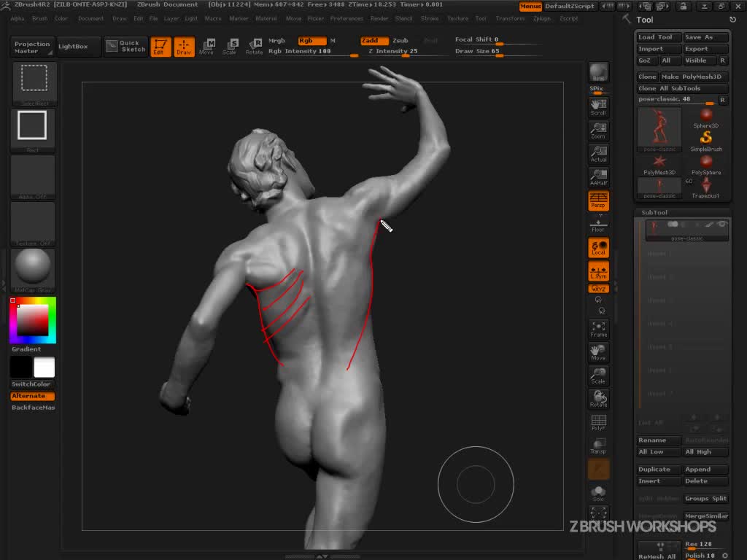Image resolution: width=747 pixels, height=560 pixels.
Task: Toggle Rgb paint mode
Action: point(312,41)
